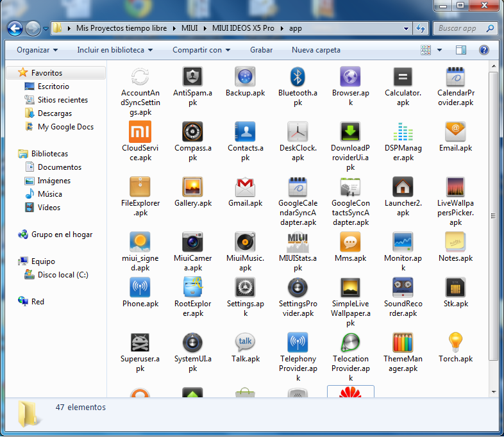Select the FileExplorer.apk icon
The width and height of the screenshot is (504, 437).
coord(140,186)
